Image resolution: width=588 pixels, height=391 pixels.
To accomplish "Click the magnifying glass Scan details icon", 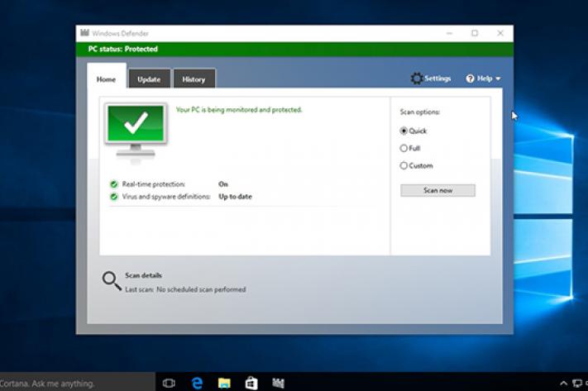I will 112,281.
